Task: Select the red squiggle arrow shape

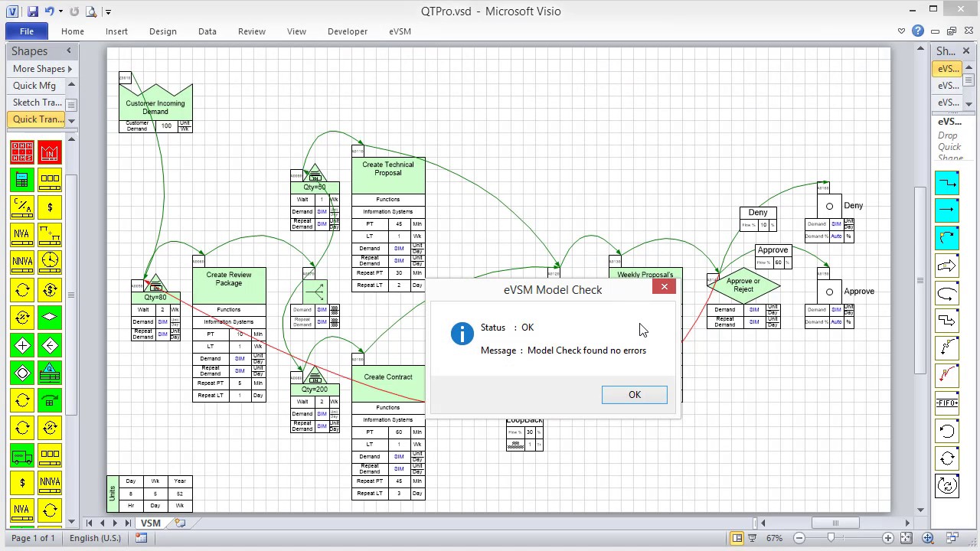Action: click(947, 375)
